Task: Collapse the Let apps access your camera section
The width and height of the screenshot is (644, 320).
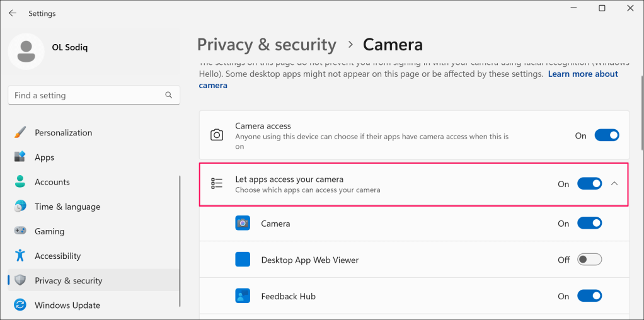Action: click(615, 184)
